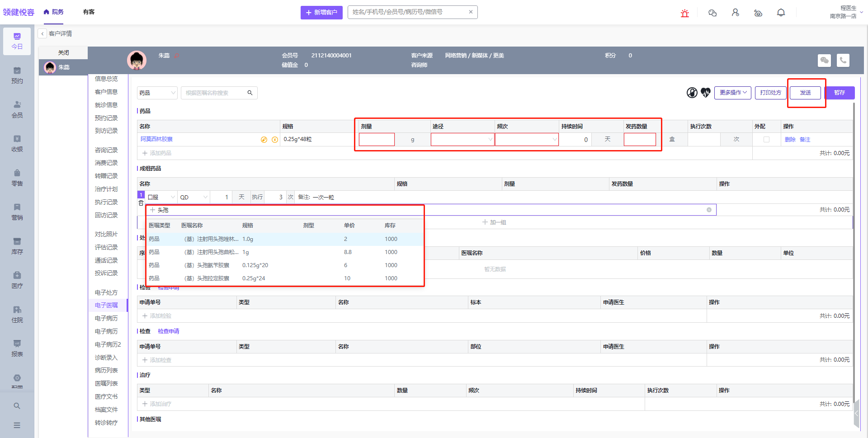The image size is (868, 438).
Task: Click the 发药数量 input for 阿莫西林胶囊
Action: click(x=640, y=139)
